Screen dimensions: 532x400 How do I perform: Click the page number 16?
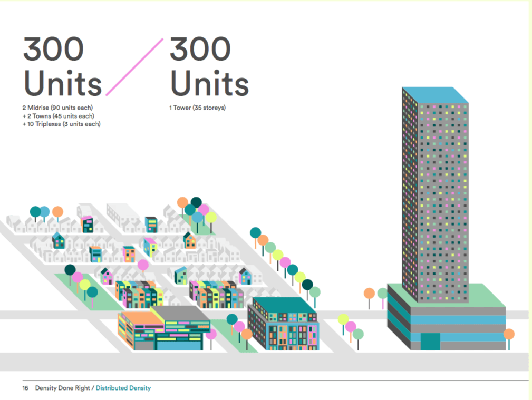[25, 388]
